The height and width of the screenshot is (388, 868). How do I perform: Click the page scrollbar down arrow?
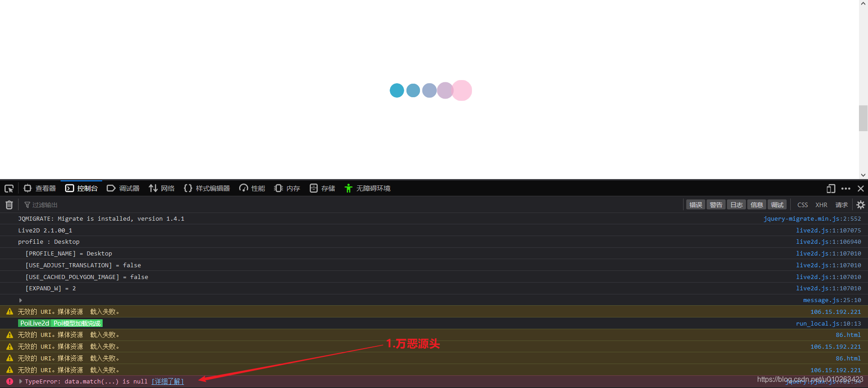863,175
